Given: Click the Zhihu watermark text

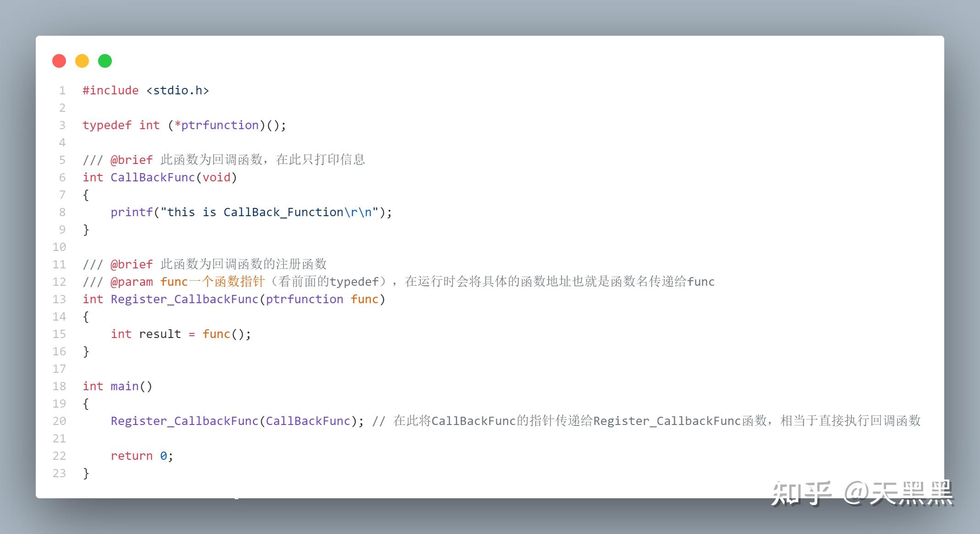Looking at the screenshot, I should coord(862,493).
